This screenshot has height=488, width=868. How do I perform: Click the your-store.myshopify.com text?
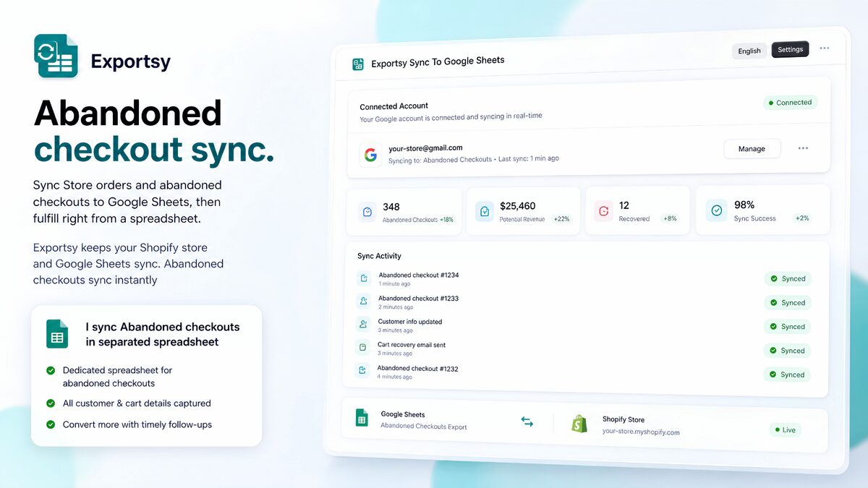pos(641,432)
